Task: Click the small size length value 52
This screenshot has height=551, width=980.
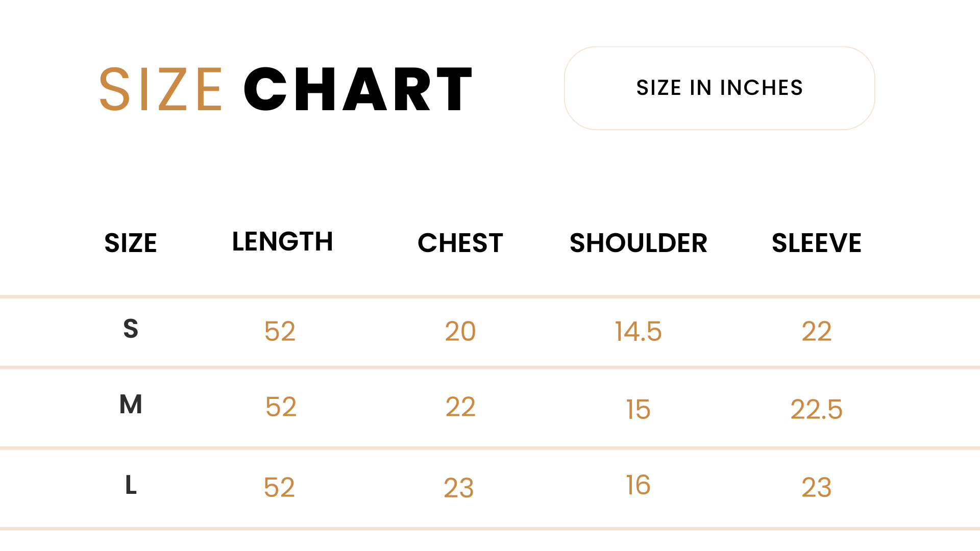Action: pos(280,332)
